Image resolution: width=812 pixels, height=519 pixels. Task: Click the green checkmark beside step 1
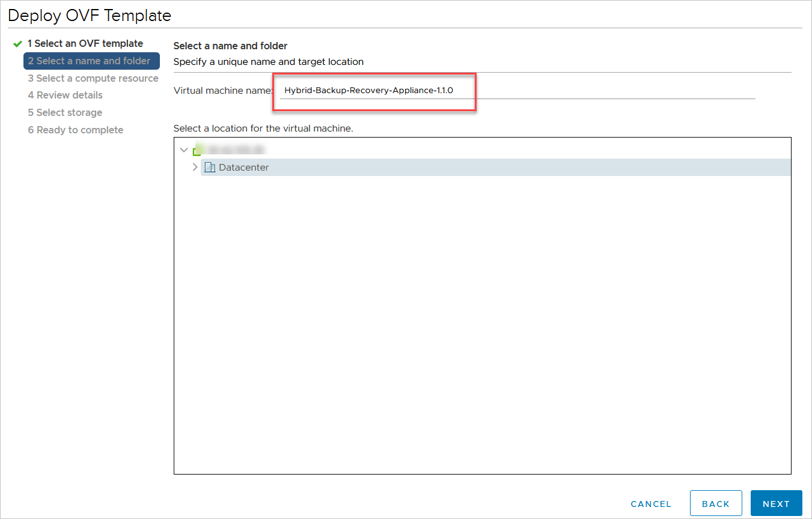(x=18, y=44)
